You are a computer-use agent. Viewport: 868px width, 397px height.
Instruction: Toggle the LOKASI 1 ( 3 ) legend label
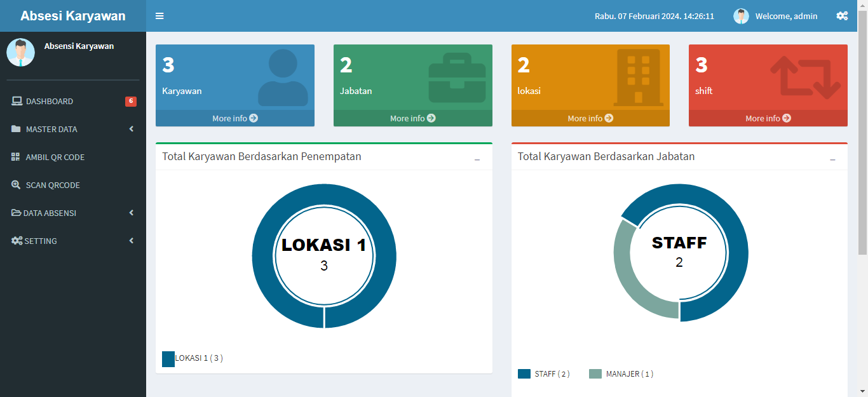tap(199, 358)
